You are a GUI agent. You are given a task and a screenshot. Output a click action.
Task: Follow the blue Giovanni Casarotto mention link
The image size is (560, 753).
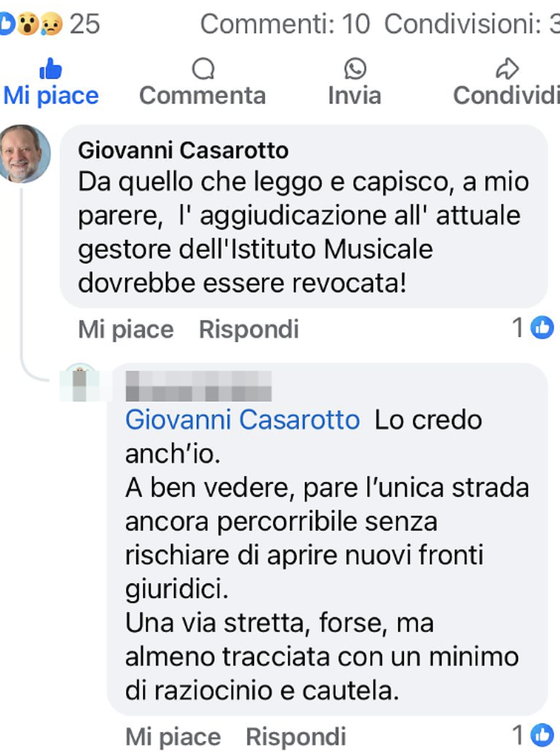243,419
